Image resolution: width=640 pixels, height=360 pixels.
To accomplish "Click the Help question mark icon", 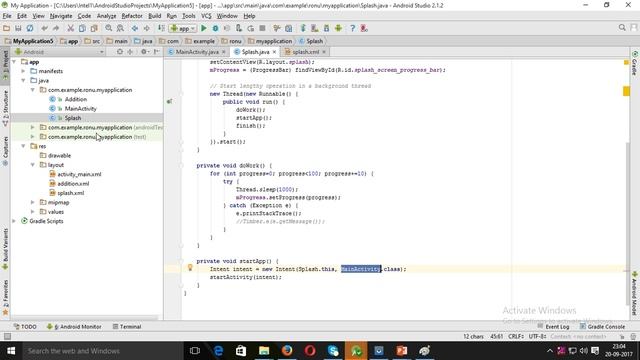I will point(352,28).
